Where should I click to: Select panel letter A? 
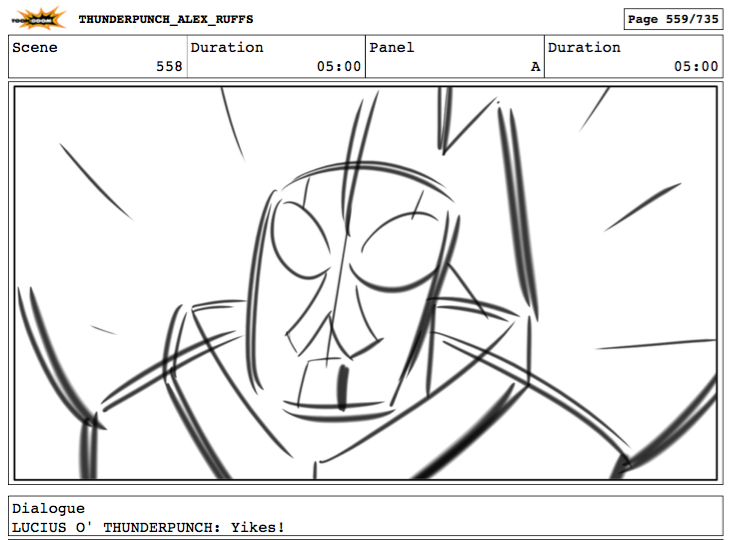(535, 67)
